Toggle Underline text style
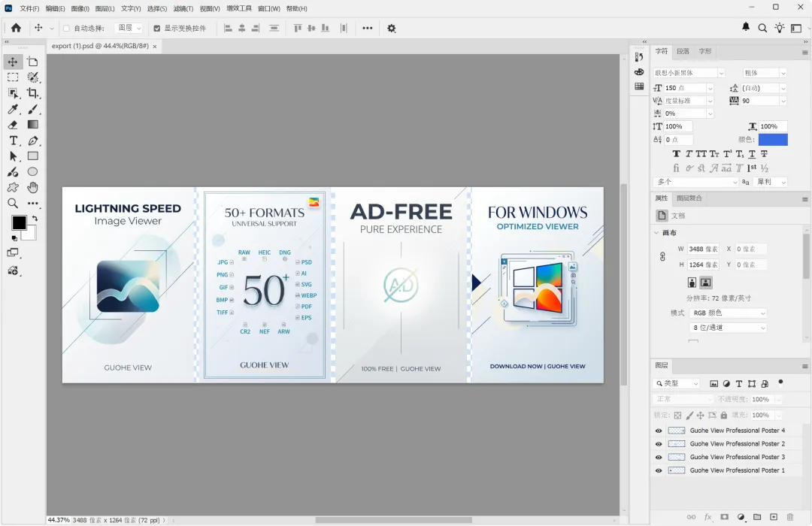Screen dimensions: 812x526 (x=752, y=154)
